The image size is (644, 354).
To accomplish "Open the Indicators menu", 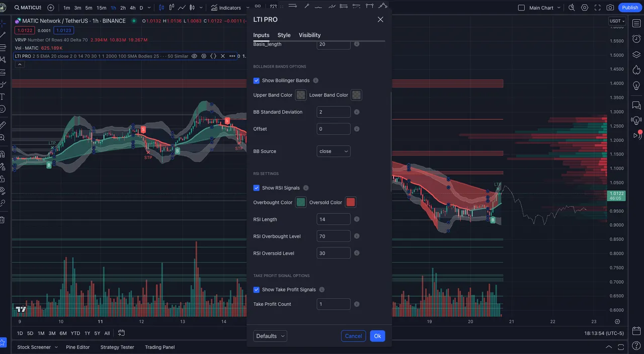I will tap(226, 8).
